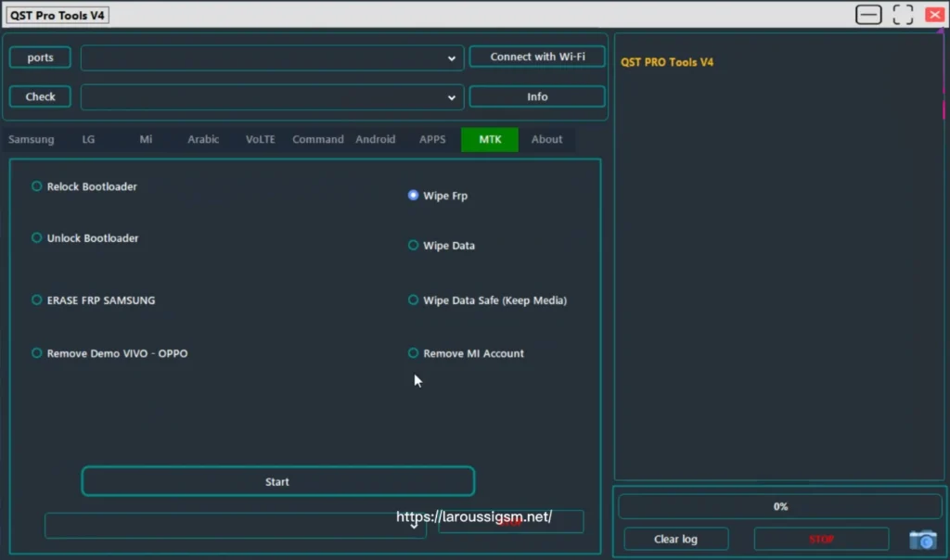Click the Clear log button
The image size is (950, 560).
pyautogui.click(x=675, y=539)
